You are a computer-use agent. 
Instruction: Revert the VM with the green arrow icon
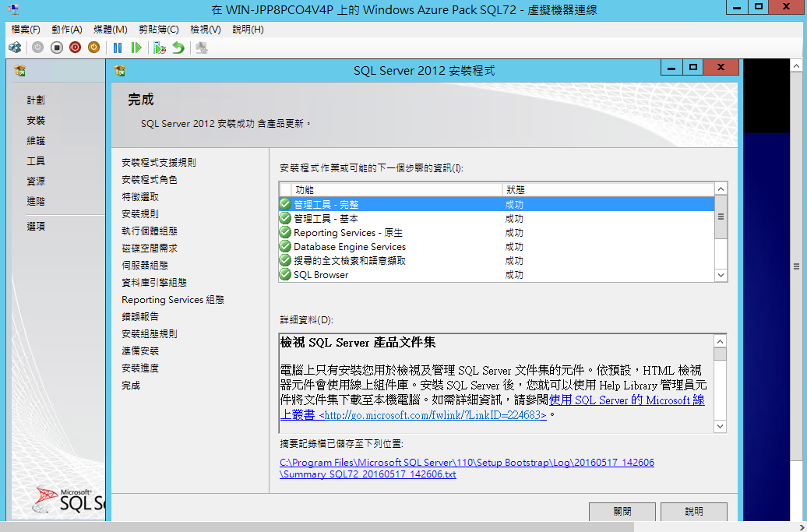click(178, 48)
